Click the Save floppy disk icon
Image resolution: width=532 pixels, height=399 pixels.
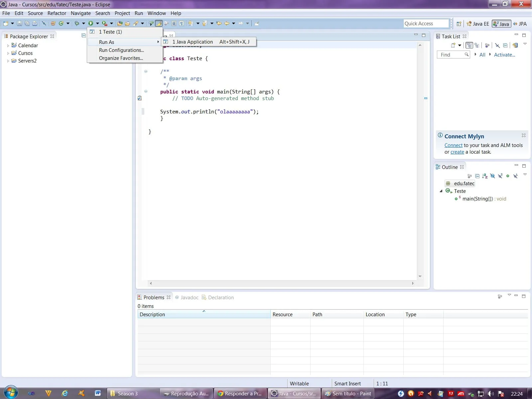(x=19, y=23)
